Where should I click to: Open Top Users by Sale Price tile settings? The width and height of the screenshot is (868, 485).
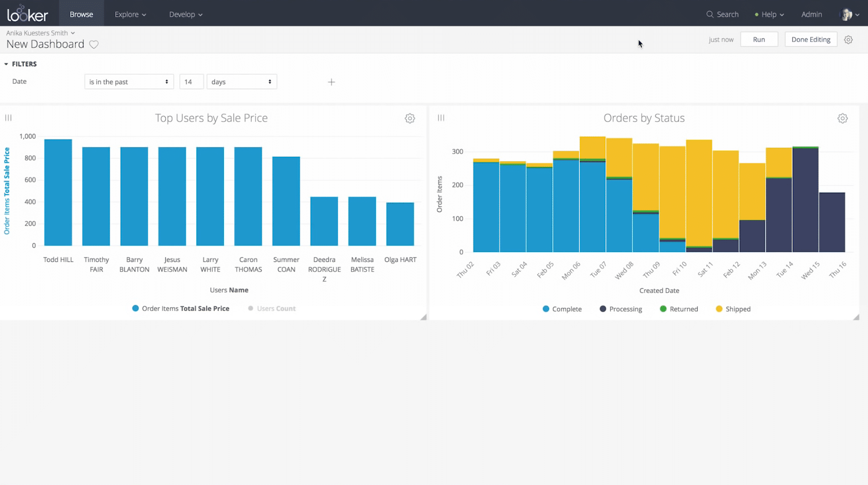(x=410, y=118)
